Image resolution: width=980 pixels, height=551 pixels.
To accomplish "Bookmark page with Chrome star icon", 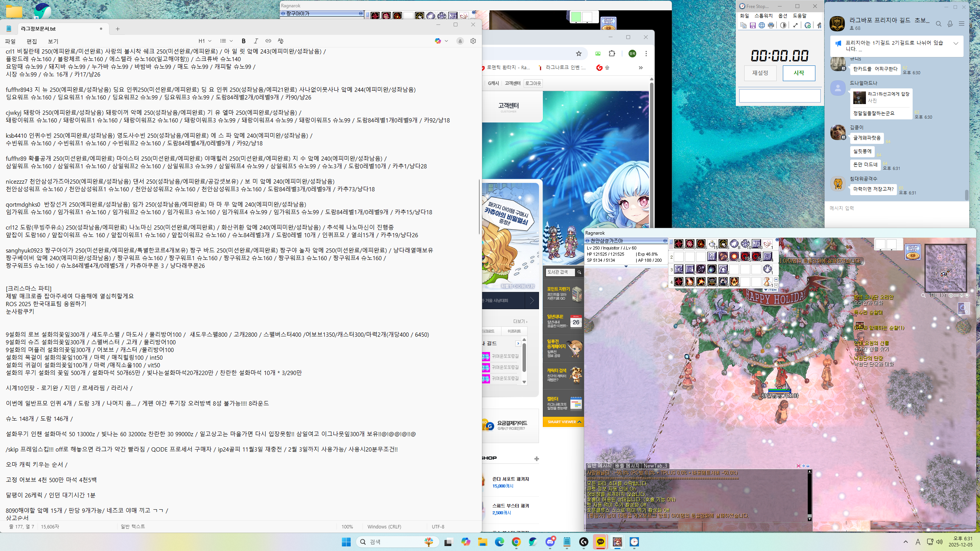I will pos(579,54).
